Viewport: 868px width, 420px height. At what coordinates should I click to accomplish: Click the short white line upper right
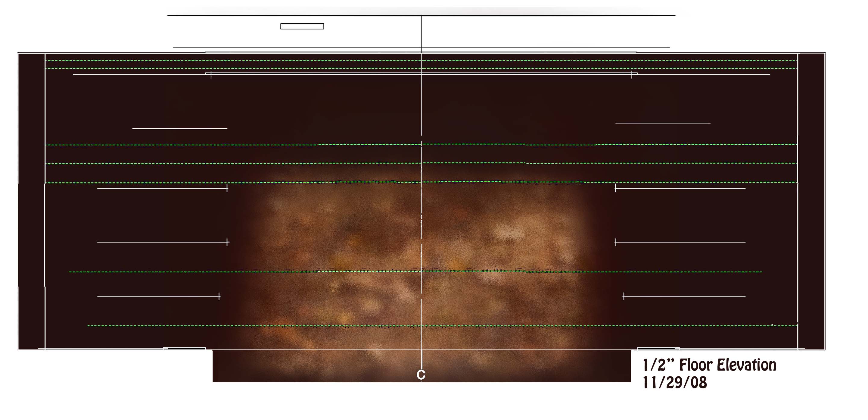tap(663, 123)
